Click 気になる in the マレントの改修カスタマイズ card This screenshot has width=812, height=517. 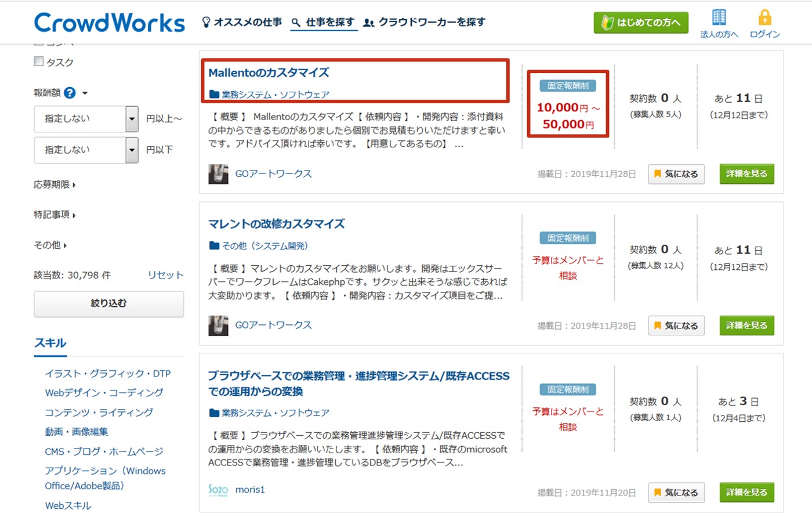676,326
